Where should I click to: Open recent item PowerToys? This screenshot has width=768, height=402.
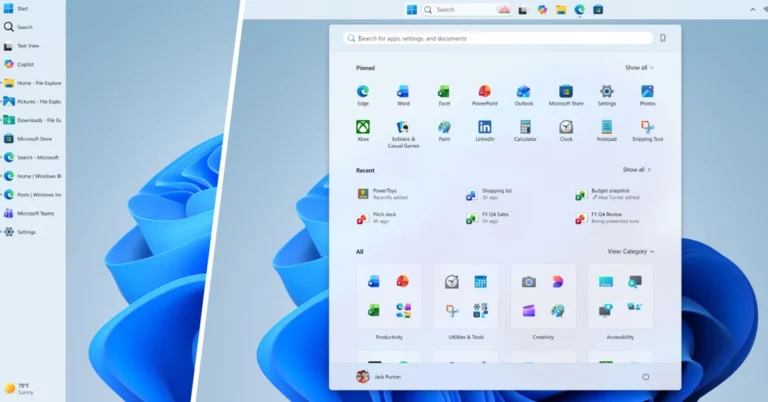pos(383,194)
